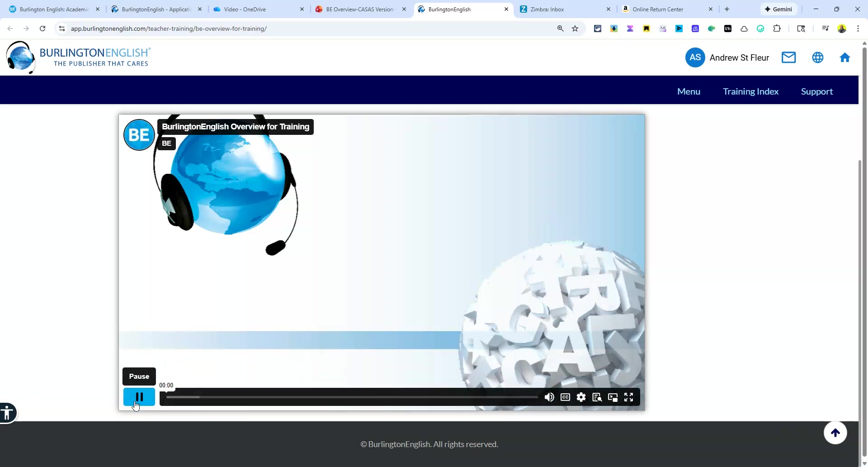Switch to the 'BE Overview-CASAS Version' tab
Image resolution: width=868 pixels, height=467 pixels.
point(360,9)
